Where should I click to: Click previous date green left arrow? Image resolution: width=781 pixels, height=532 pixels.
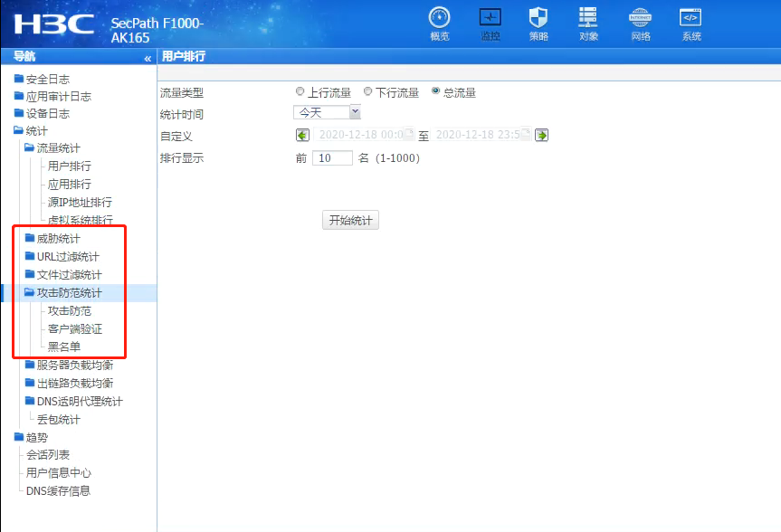[x=303, y=135]
